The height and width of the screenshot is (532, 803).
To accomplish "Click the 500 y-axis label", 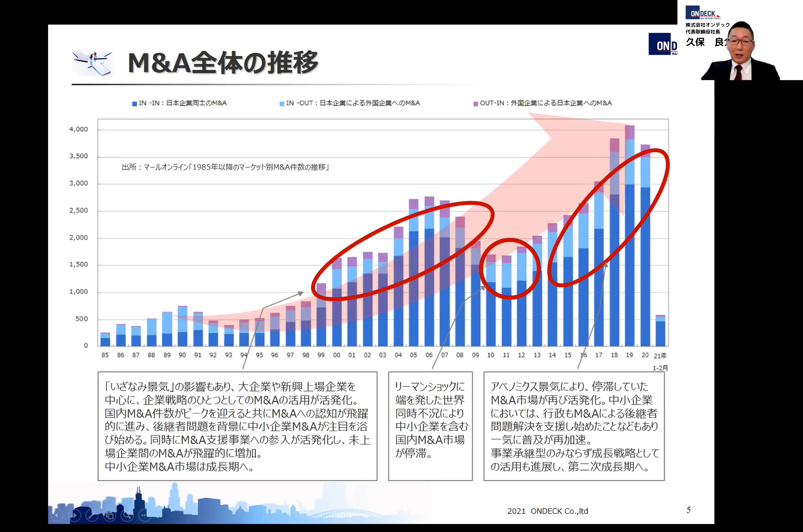I will coord(82,319).
